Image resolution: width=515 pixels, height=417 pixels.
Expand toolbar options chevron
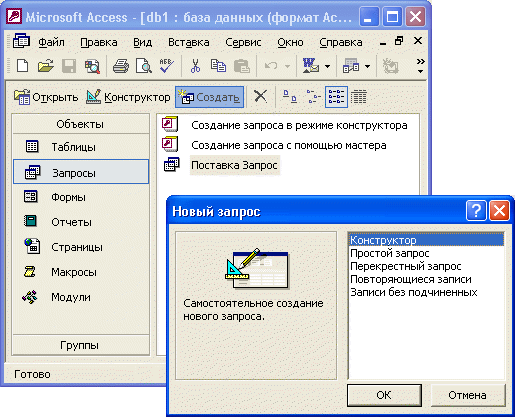421,66
